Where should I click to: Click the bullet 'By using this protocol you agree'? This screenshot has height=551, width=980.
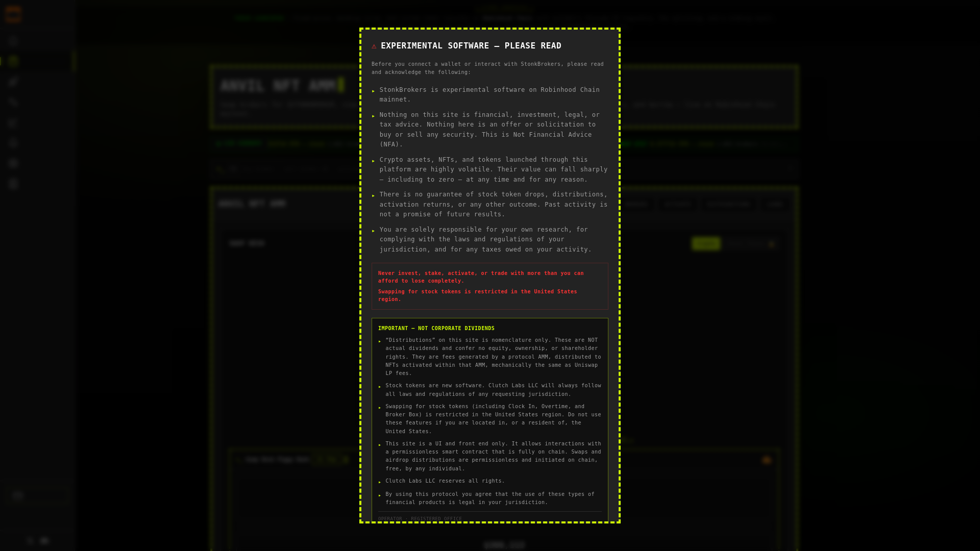(490, 498)
